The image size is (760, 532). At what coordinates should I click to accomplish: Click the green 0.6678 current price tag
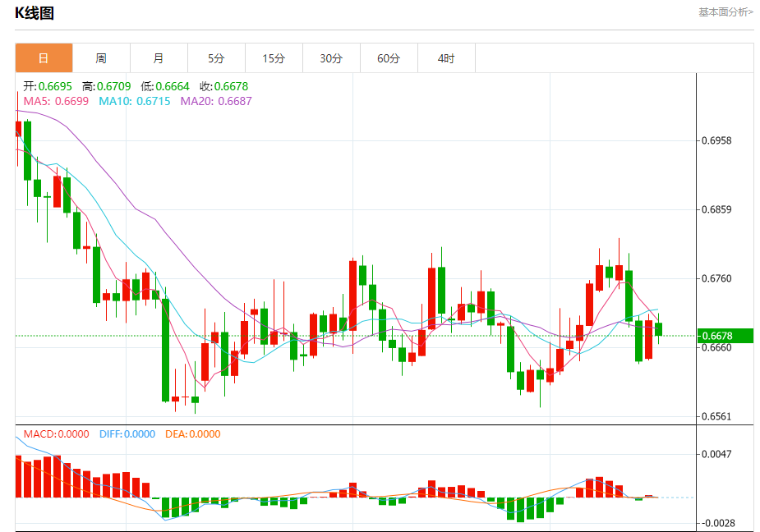click(725, 336)
